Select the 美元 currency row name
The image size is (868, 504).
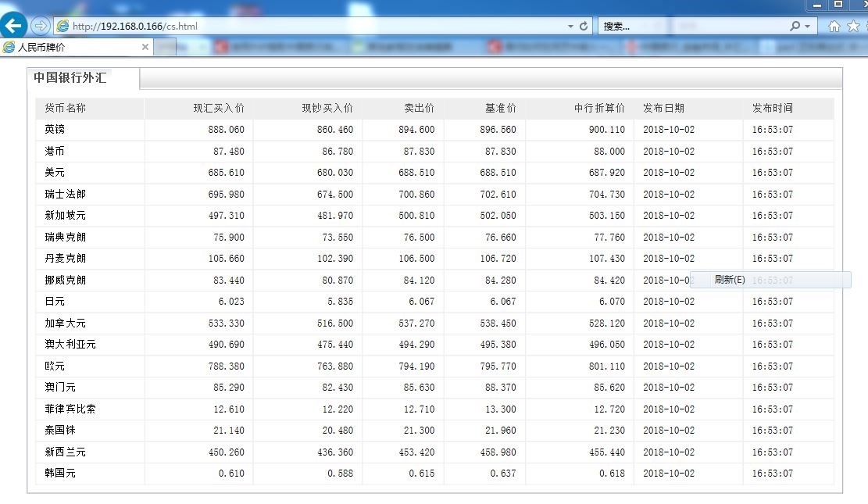[55, 172]
